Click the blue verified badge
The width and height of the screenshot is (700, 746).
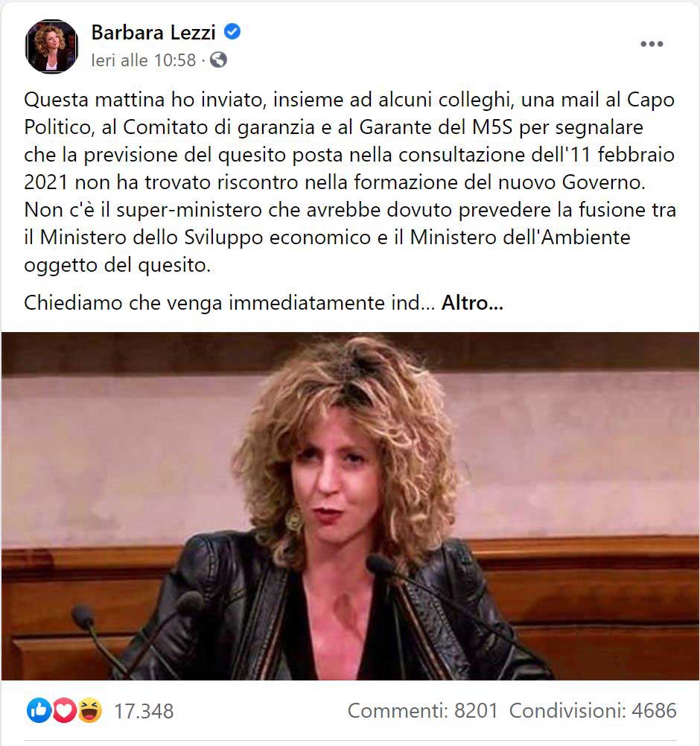(x=232, y=32)
